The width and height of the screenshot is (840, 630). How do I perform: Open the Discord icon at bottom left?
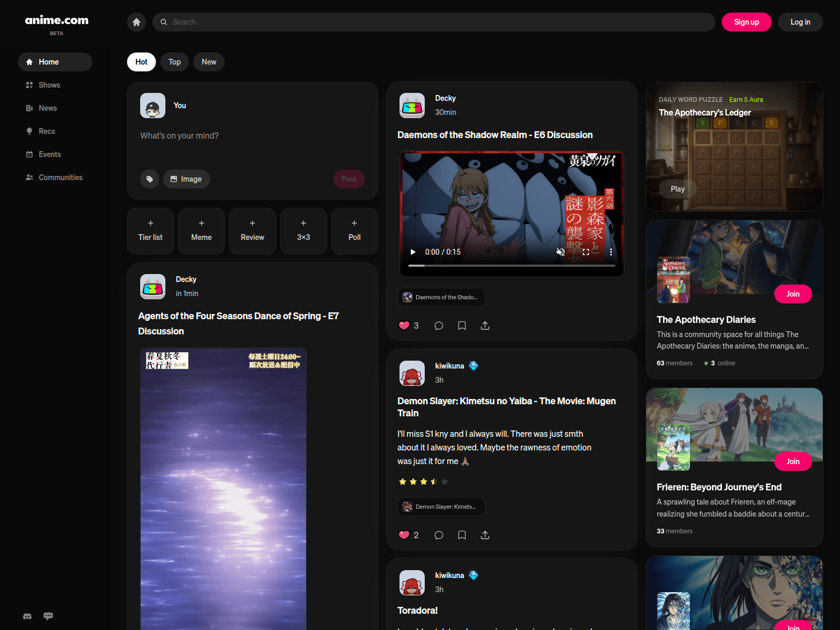27,616
